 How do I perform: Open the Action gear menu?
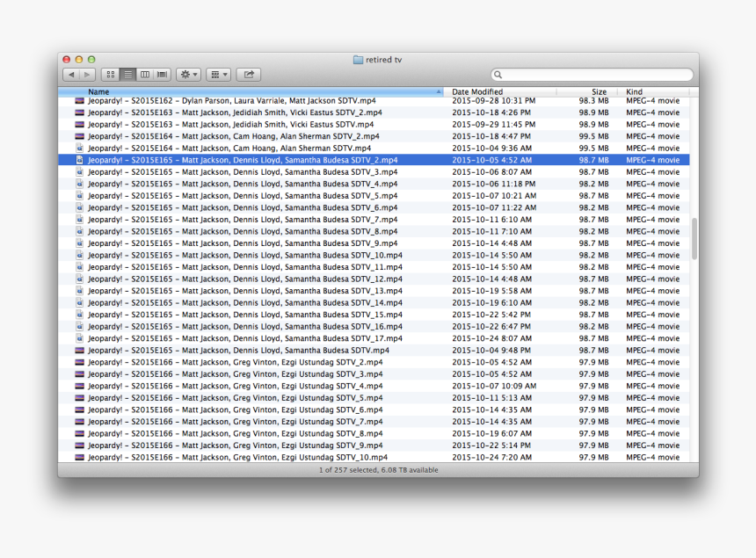click(x=188, y=75)
